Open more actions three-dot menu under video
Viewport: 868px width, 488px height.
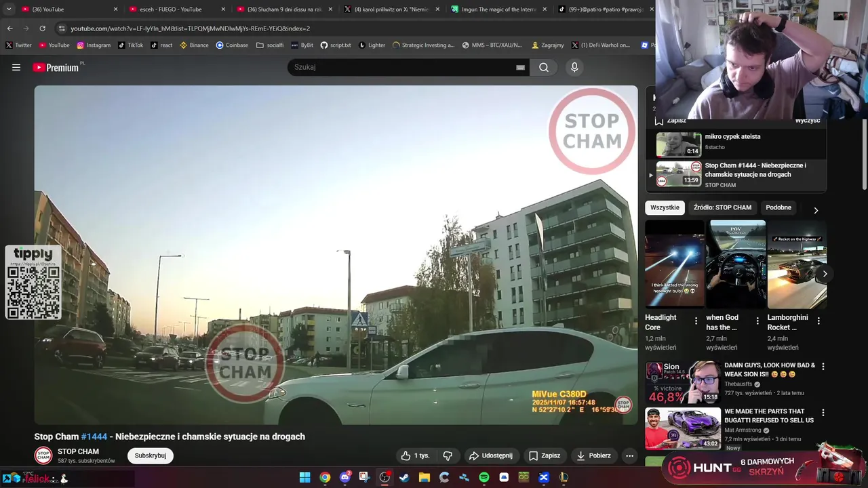pyautogui.click(x=629, y=455)
